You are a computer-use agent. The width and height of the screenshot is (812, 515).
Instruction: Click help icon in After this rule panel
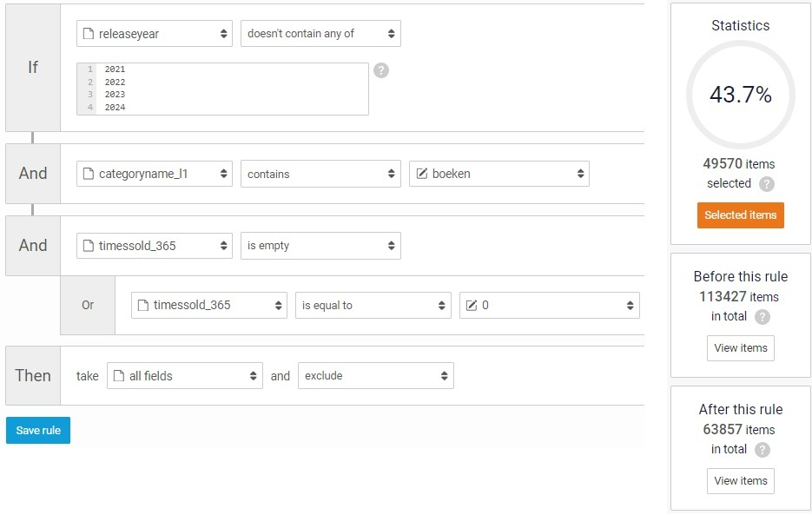[x=762, y=450]
